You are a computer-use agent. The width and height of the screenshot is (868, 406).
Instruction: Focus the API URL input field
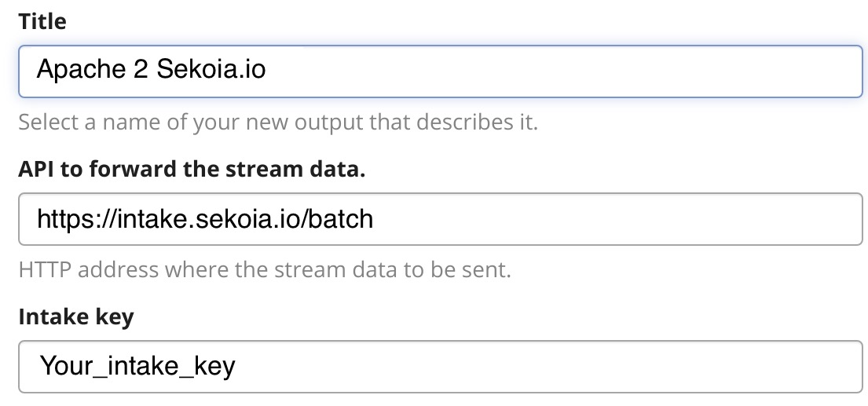[440, 219]
